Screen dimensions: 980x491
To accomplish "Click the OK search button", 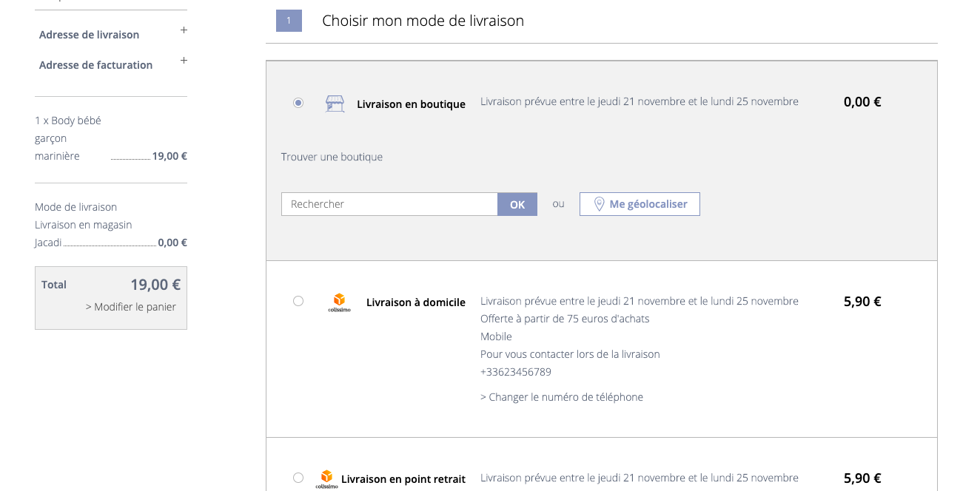I will (517, 204).
